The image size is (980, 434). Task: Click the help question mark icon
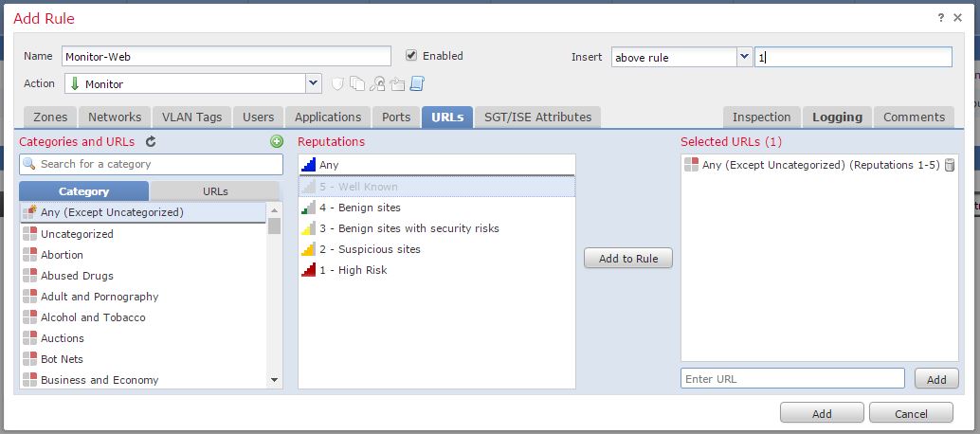(x=941, y=17)
